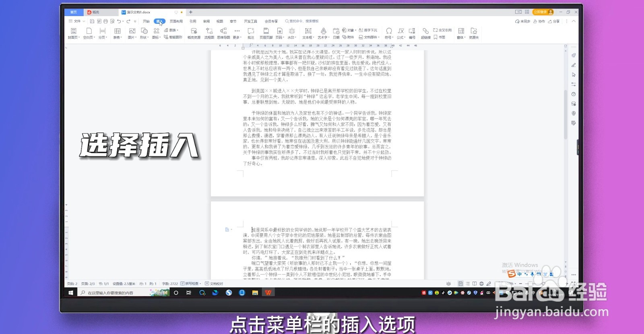
Task: Insert page number (页码)
Action: tap(279, 33)
